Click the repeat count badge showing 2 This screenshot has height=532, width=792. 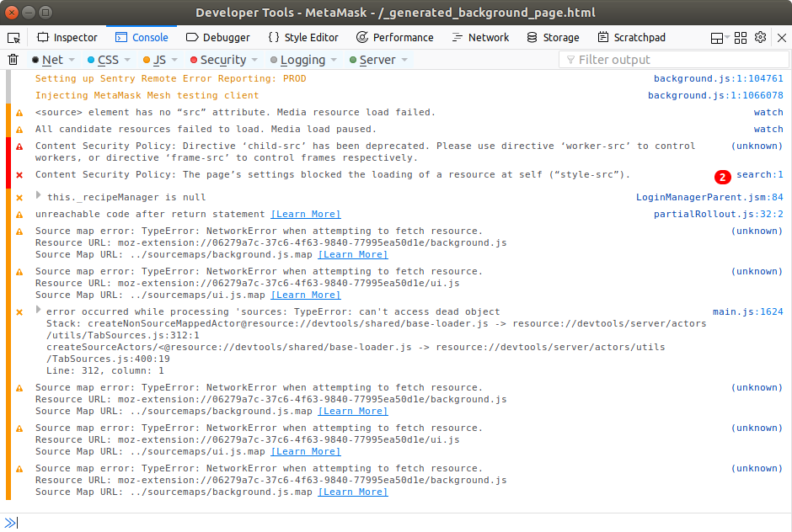722,177
